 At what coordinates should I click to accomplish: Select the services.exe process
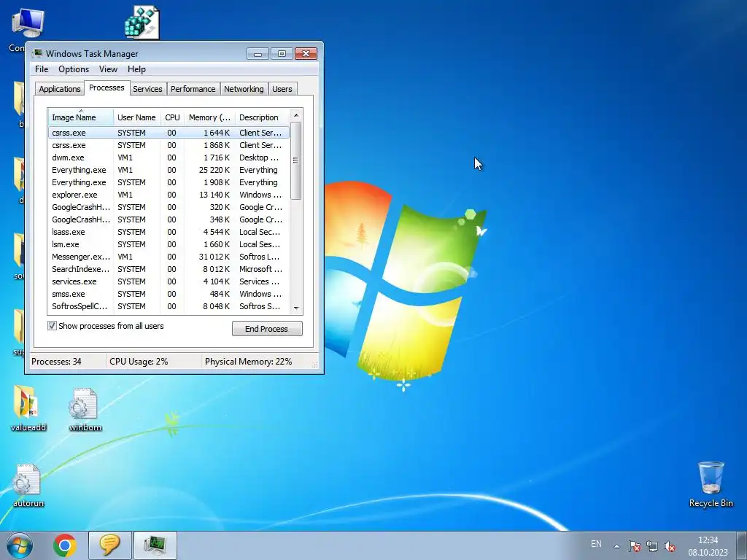pyautogui.click(x=169, y=281)
